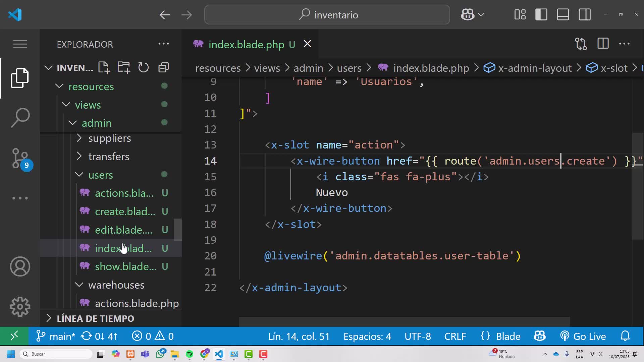Open show.blade... file in users
The width and height of the screenshot is (644, 362).
pos(125,266)
